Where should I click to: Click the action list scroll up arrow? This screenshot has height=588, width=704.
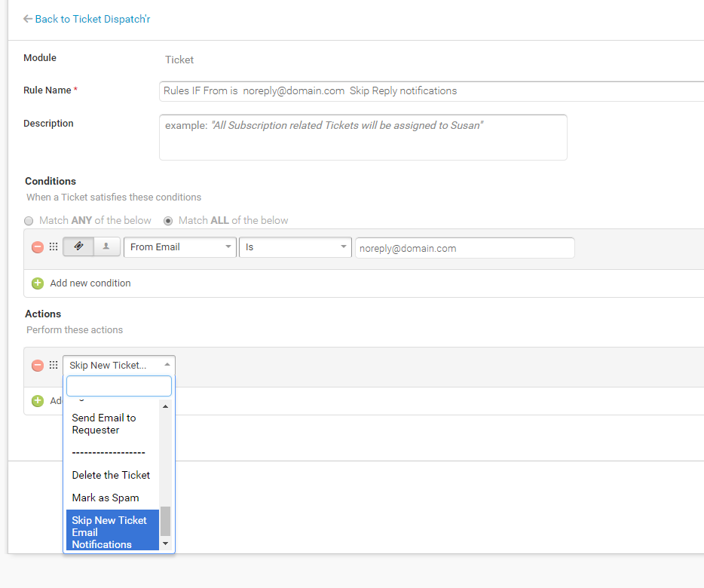pyautogui.click(x=165, y=406)
